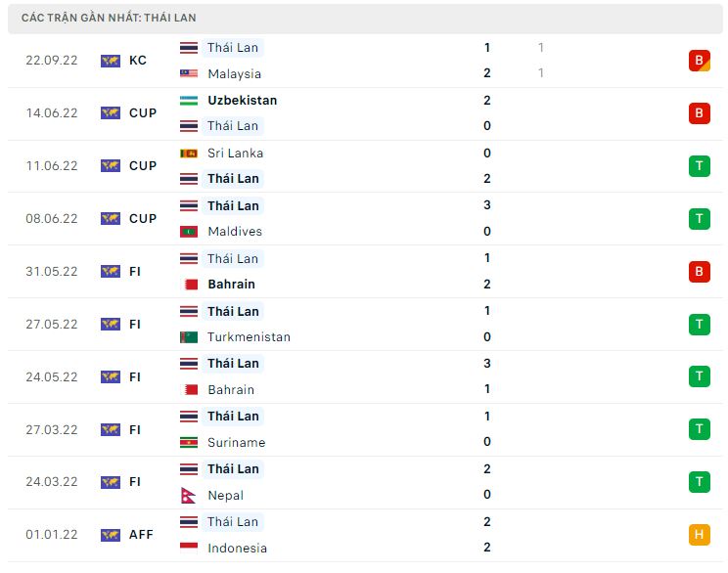
Task: Click the Malaysia flag icon
Action: point(189,73)
